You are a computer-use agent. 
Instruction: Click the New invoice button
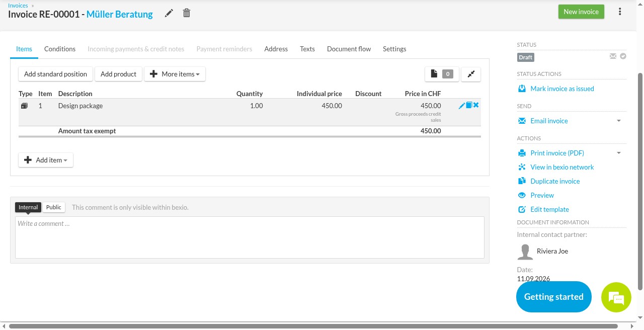[581, 12]
